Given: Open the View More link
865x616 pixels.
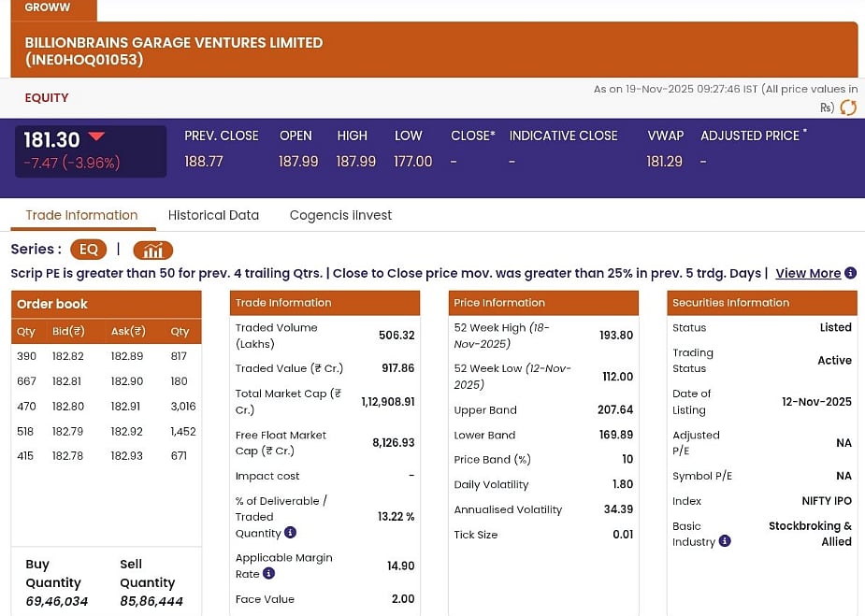Looking at the screenshot, I should pyautogui.click(x=808, y=273).
